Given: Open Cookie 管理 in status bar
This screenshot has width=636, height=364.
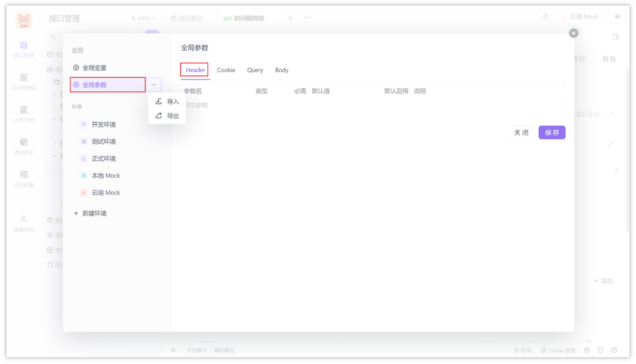Looking at the screenshot, I should click(558, 350).
